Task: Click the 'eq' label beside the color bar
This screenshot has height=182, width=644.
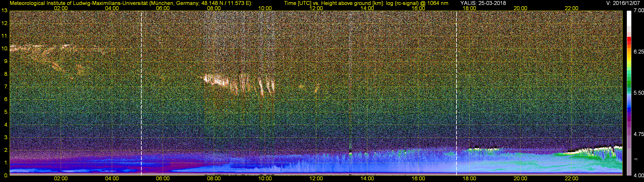Action: [x=636, y=159]
